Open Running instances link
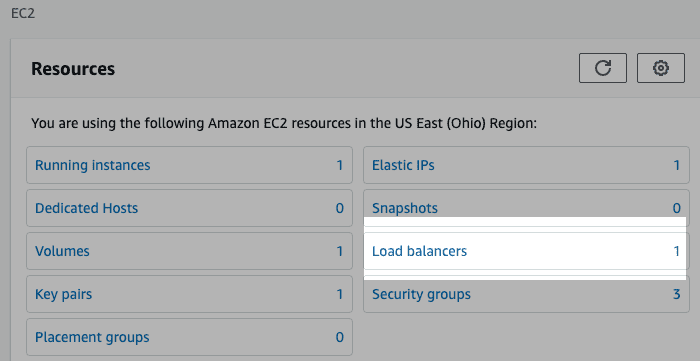Viewport: 700px width, 361px height. click(92, 165)
